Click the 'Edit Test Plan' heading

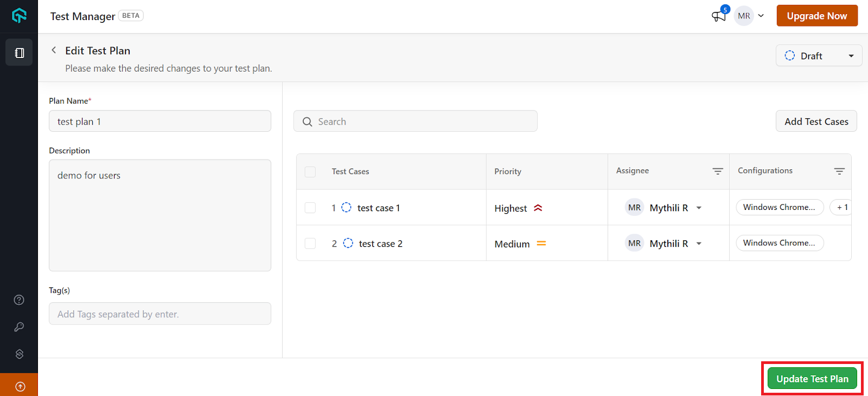[x=98, y=50]
